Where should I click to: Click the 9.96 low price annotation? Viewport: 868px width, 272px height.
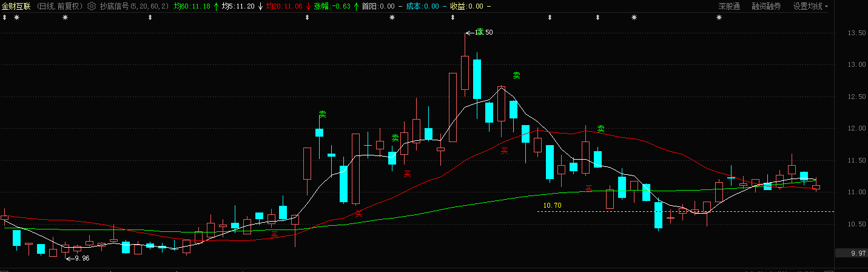click(82, 258)
